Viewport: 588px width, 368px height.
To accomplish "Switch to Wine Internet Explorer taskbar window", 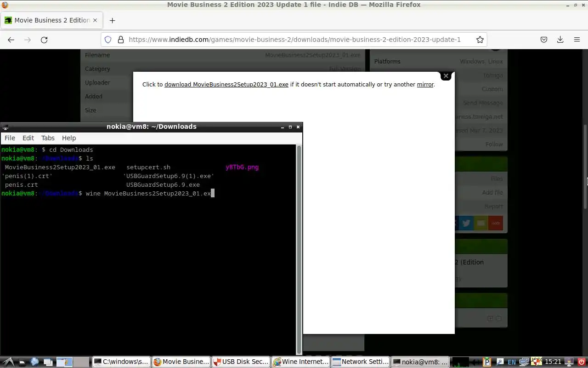I will point(300,362).
